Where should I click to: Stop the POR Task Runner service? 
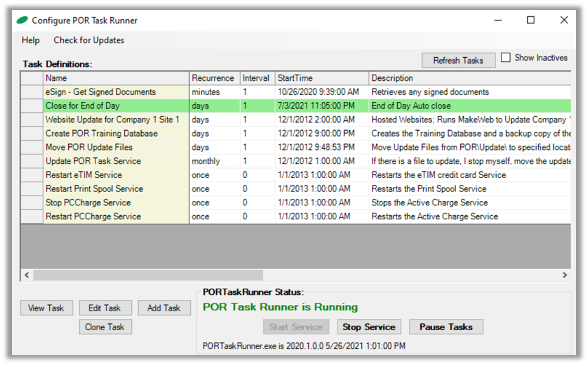click(x=368, y=327)
